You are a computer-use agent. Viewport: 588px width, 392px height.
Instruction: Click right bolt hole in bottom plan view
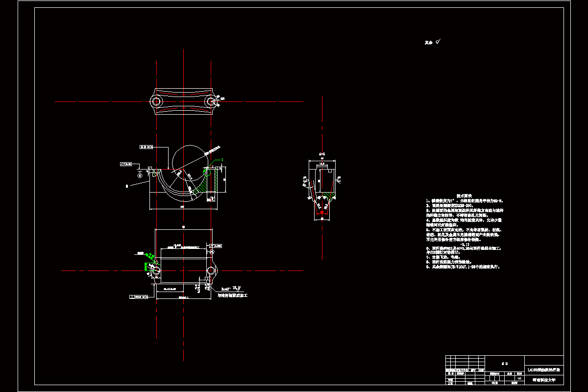pyautogui.click(x=211, y=270)
